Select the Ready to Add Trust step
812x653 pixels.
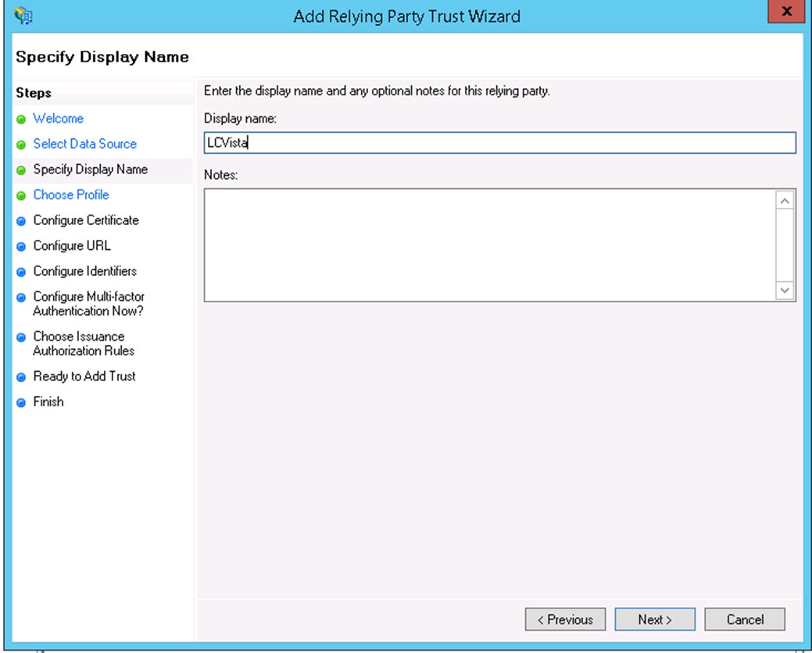pyautogui.click(x=84, y=376)
